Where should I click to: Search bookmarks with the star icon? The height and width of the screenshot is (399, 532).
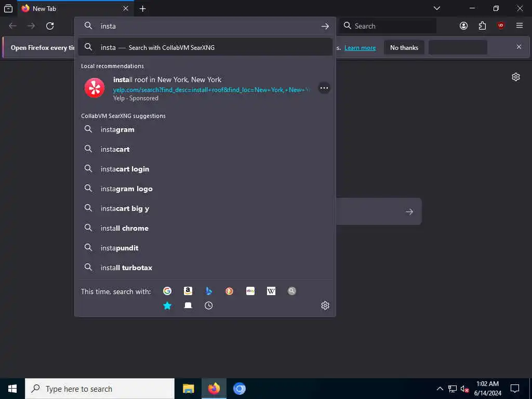pyautogui.click(x=167, y=305)
